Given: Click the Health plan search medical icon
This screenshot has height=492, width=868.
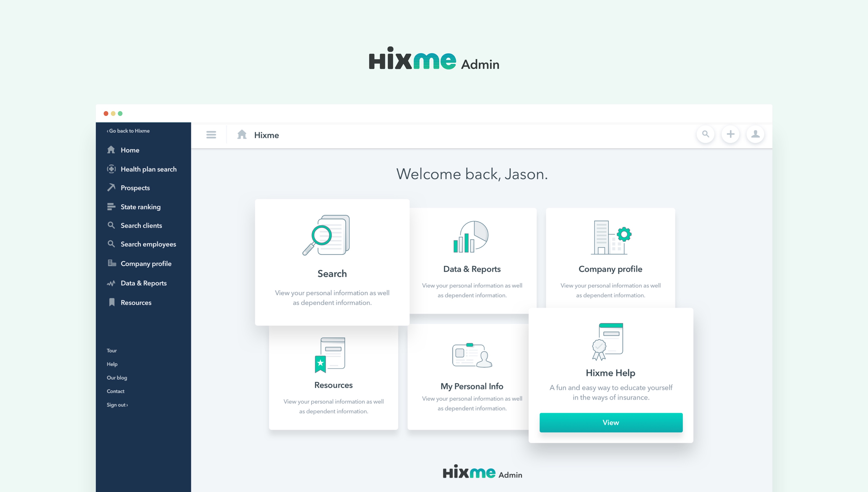Looking at the screenshot, I should 111,169.
